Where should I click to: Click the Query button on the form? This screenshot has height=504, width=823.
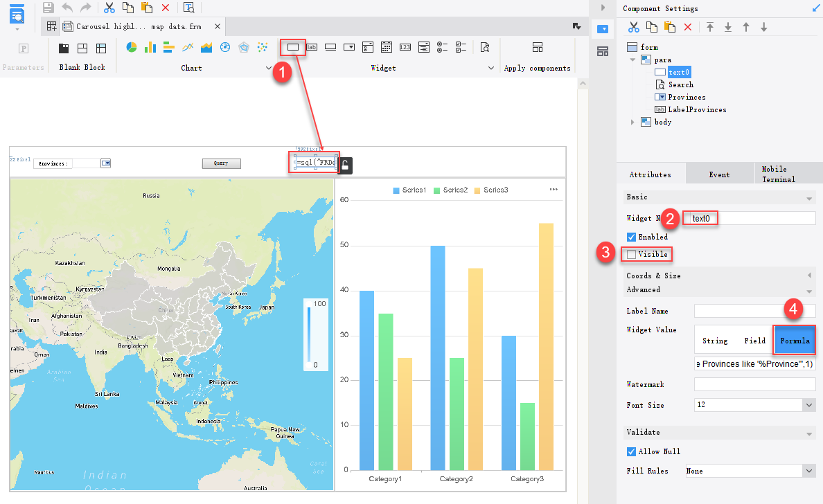point(221,163)
